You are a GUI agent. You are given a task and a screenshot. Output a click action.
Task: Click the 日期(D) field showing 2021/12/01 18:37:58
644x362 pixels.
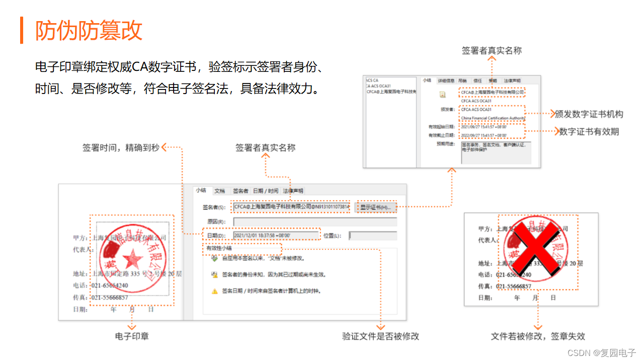pyautogui.click(x=276, y=235)
